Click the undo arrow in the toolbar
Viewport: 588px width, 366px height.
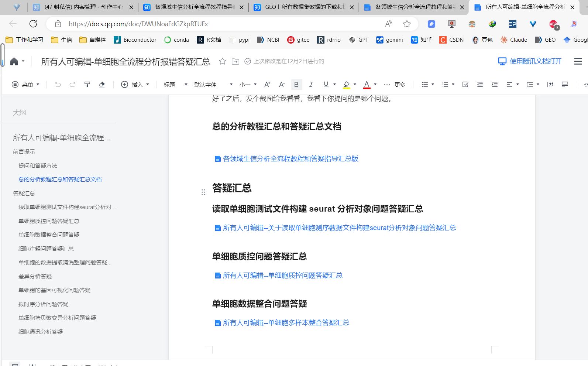(58, 85)
